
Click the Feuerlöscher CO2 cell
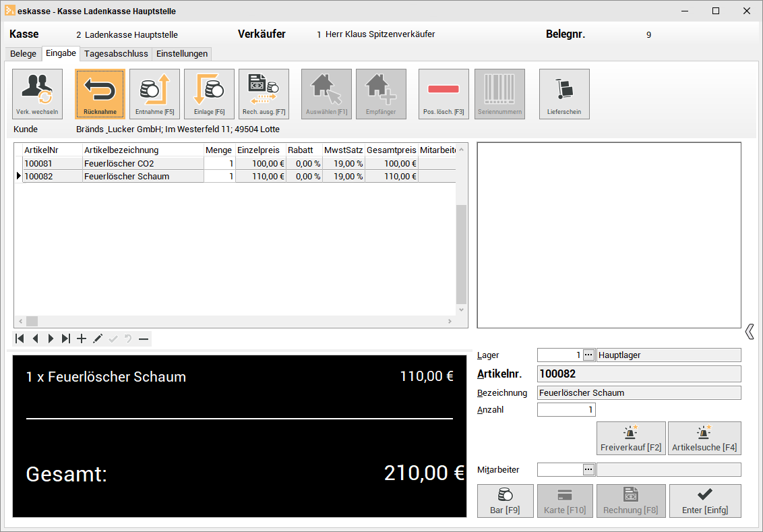[x=143, y=164]
